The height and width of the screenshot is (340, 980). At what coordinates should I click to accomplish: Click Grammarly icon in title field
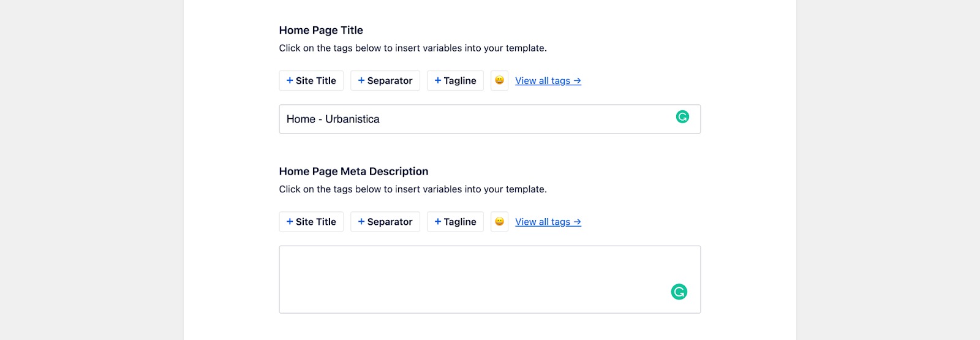tap(682, 117)
